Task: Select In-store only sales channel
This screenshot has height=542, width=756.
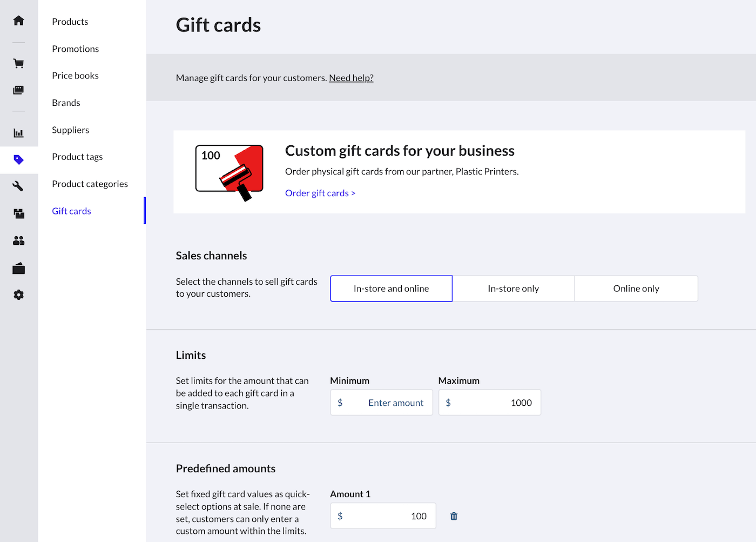Action: pos(513,289)
